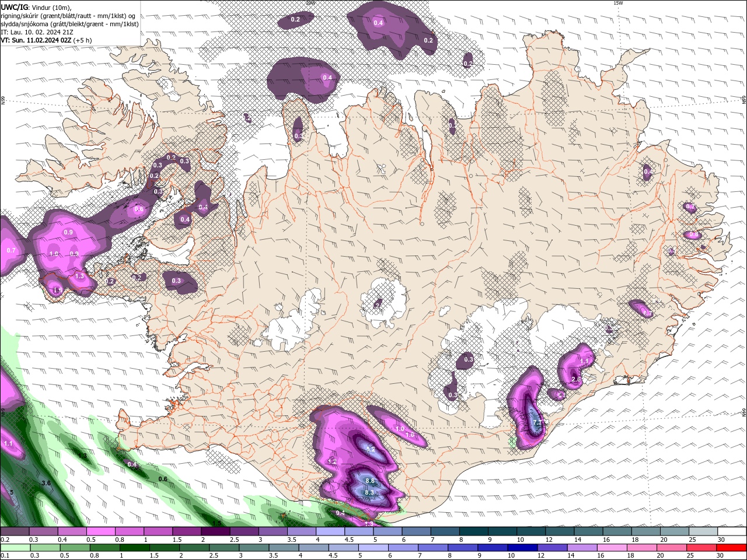The image size is (747, 560).
Task: Pick the light lavender 4.5 swatch in snow legend
Action: [359, 531]
